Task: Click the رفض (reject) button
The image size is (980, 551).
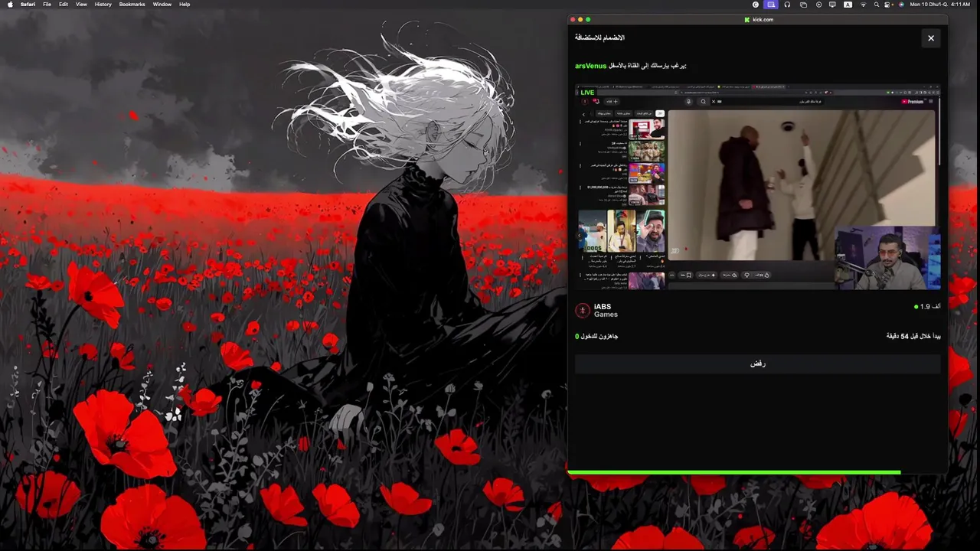Action: 758,364
